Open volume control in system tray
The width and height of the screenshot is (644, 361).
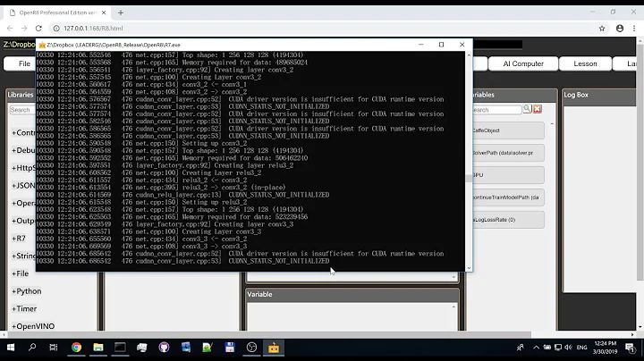[x=569, y=348]
